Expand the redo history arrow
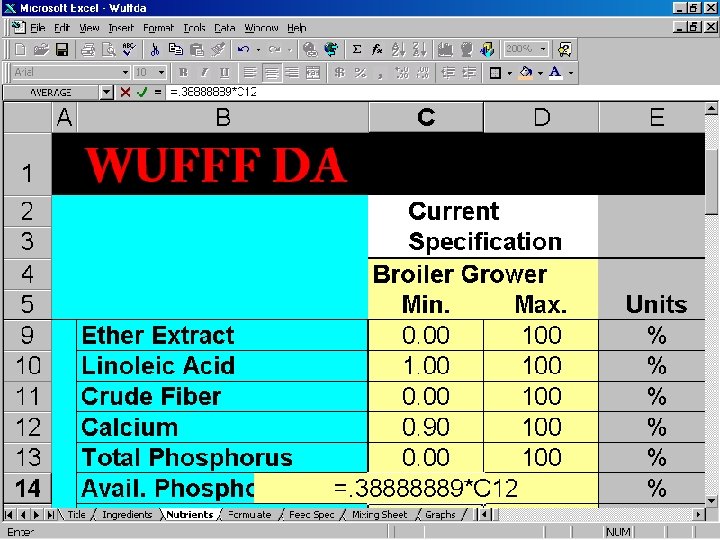 [290, 49]
